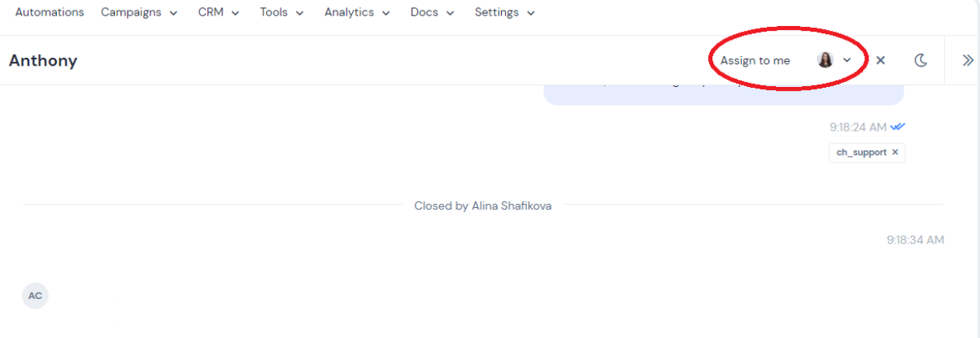Expand the Campaigns dropdown menu
The height and width of the screenshot is (338, 980).
click(139, 13)
